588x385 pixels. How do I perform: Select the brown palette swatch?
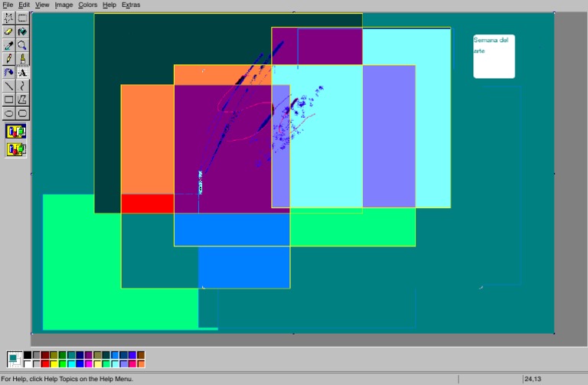coord(141,355)
